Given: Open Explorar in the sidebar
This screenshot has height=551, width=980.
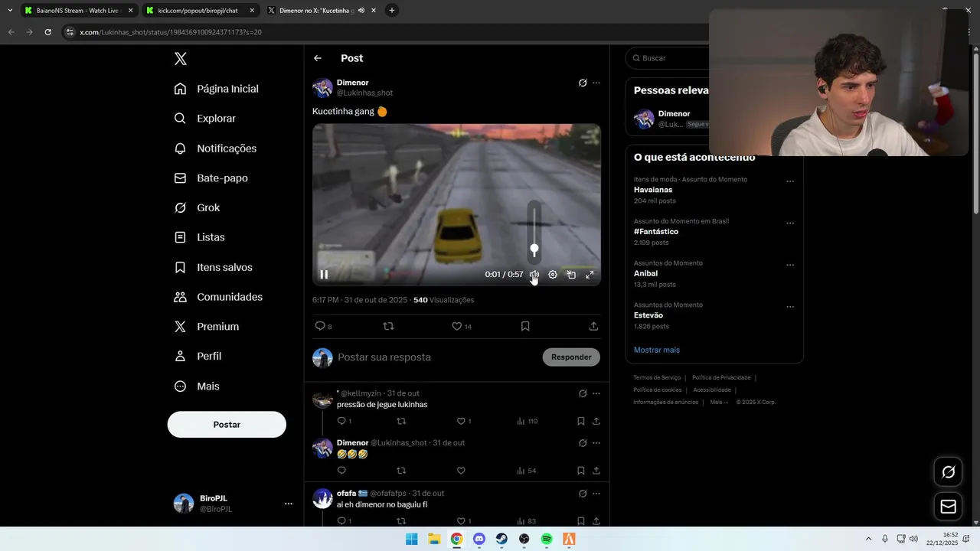Looking at the screenshot, I should point(205,119).
